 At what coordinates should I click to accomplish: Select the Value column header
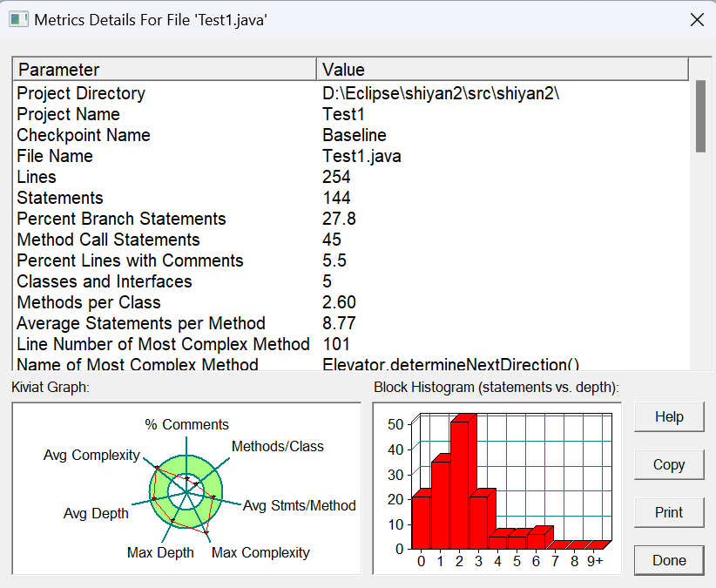(x=503, y=70)
